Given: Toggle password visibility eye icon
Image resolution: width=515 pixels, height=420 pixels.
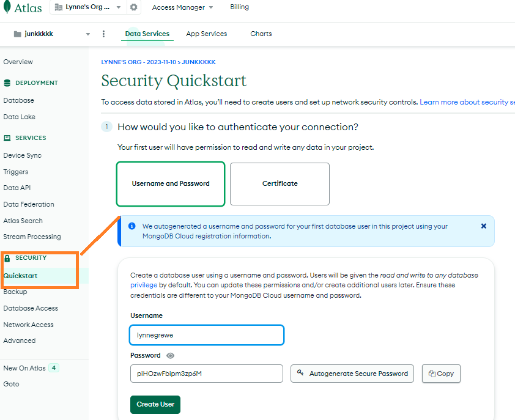Looking at the screenshot, I should click(171, 356).
